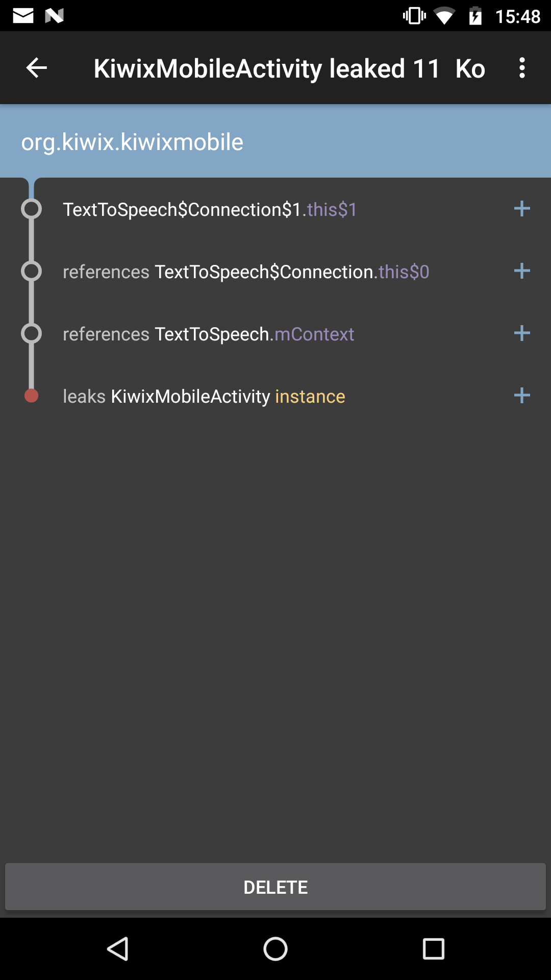551x980 pixels.
Task: Tap the circle node beside TextToSpeech$Connection$1
Action: pos(32,209)
